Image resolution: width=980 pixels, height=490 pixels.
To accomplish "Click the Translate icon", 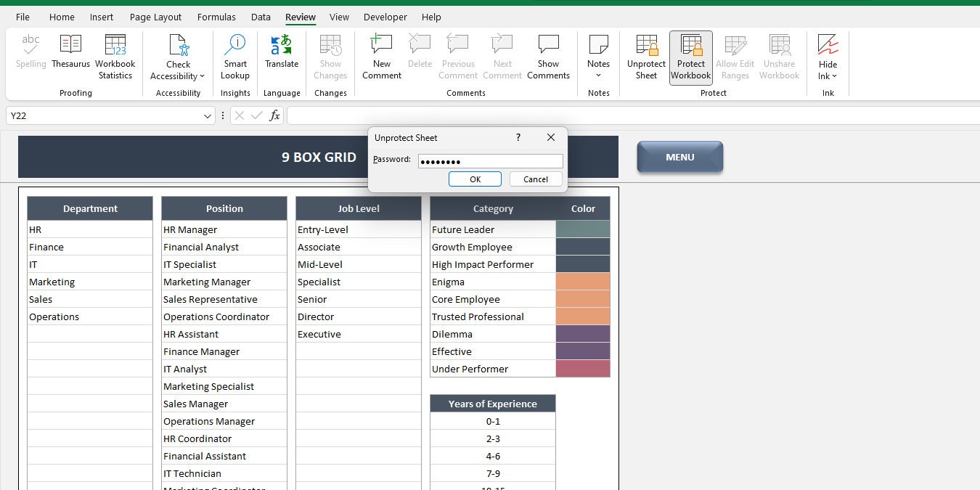I will pos(282,45).
